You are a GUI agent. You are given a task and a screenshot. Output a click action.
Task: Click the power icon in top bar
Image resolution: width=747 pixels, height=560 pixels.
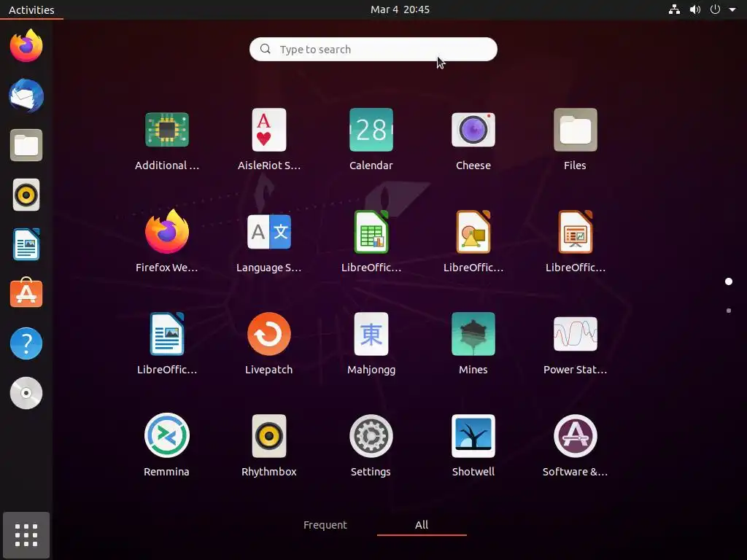pos(715,9)
